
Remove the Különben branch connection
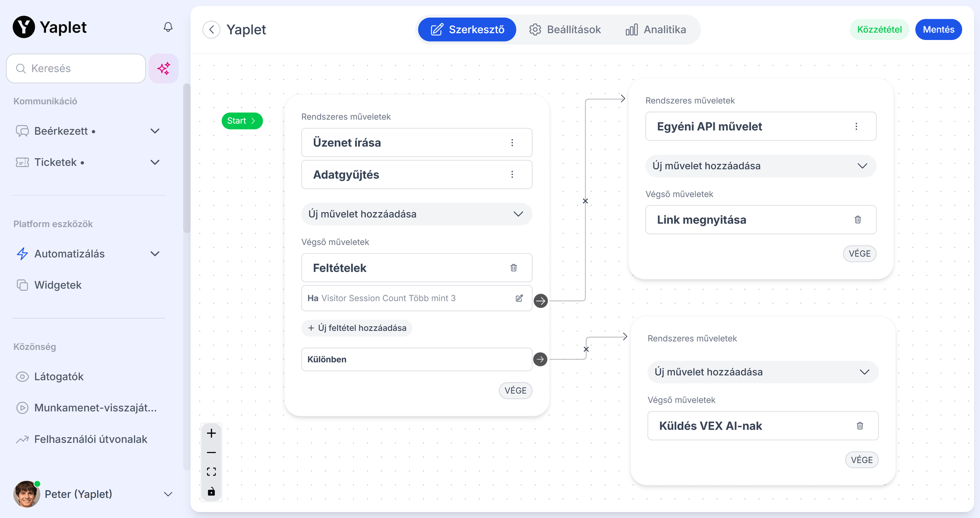click(586, 349)
